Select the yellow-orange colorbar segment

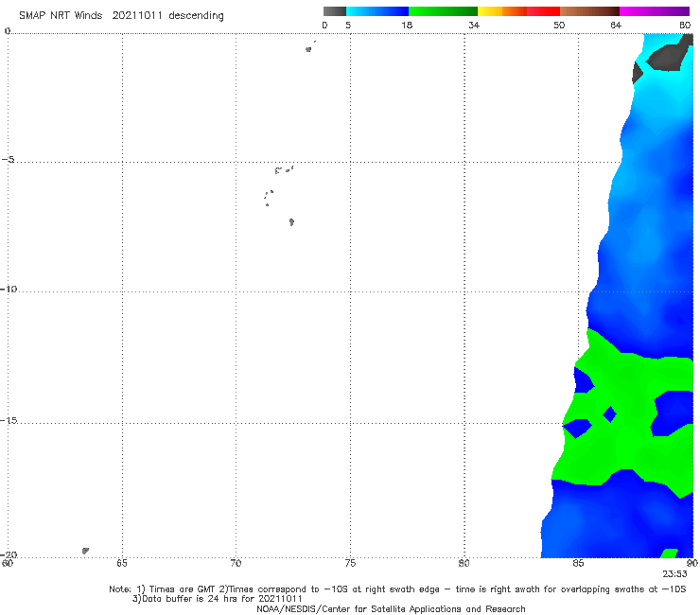[502, 11]
